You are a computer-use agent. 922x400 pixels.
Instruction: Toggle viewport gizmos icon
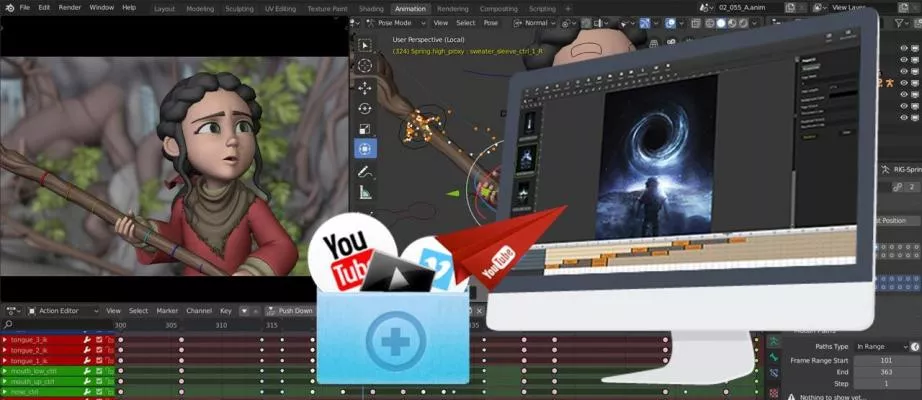[645, 24]
